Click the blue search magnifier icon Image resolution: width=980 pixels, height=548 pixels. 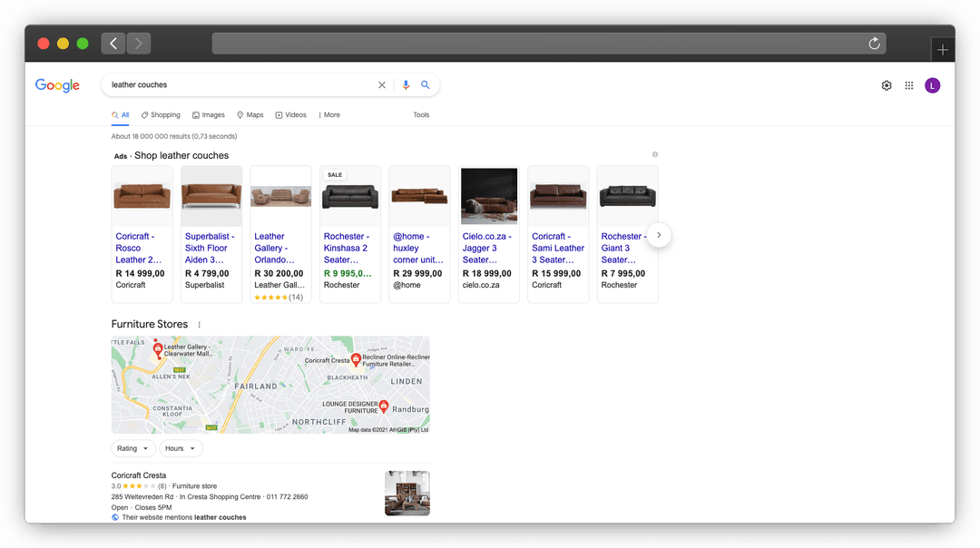425,85
